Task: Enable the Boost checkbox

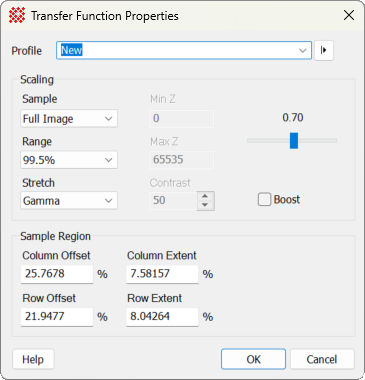Action: point(264,200)
